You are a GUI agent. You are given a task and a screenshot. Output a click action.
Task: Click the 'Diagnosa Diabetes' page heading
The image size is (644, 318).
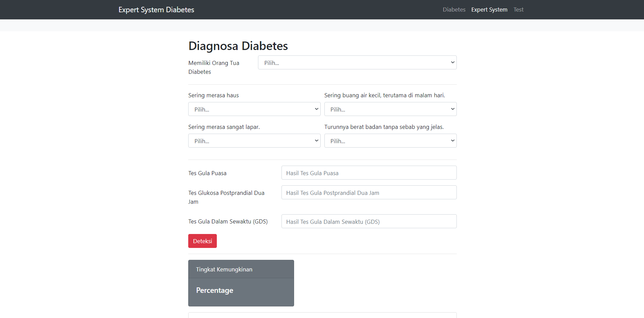[x=238, y=46]
